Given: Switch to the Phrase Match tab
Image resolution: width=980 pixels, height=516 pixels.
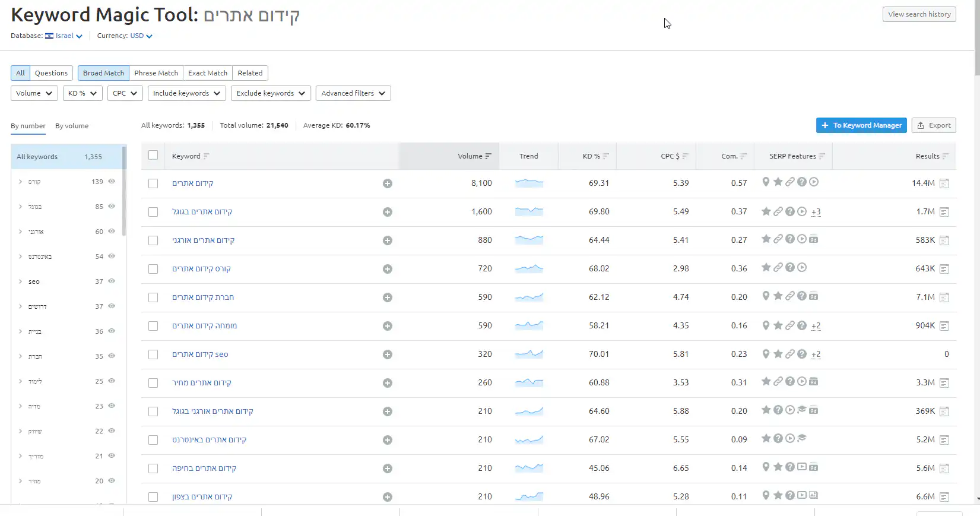Looking at the screenshot, I should pyautogui.click(x=156, y=73).
